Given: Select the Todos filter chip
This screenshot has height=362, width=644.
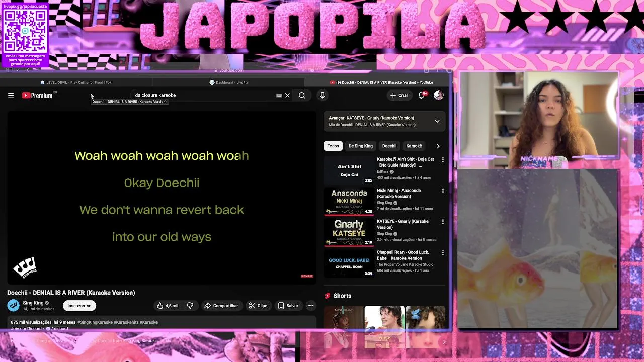Looking at the screenshot, I should pyautogui.click(x=333, y=146).
